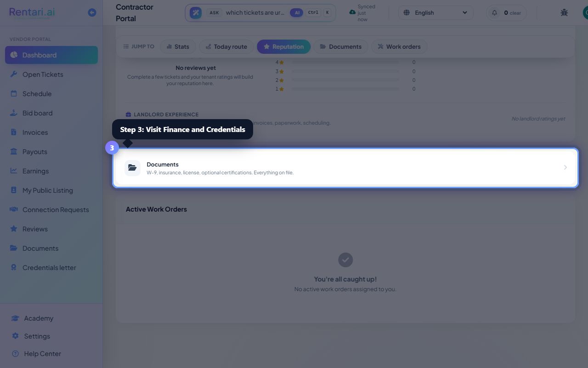Open notifications via the bell icon
This screenshot has width=588, height=368.
point(494,12)
